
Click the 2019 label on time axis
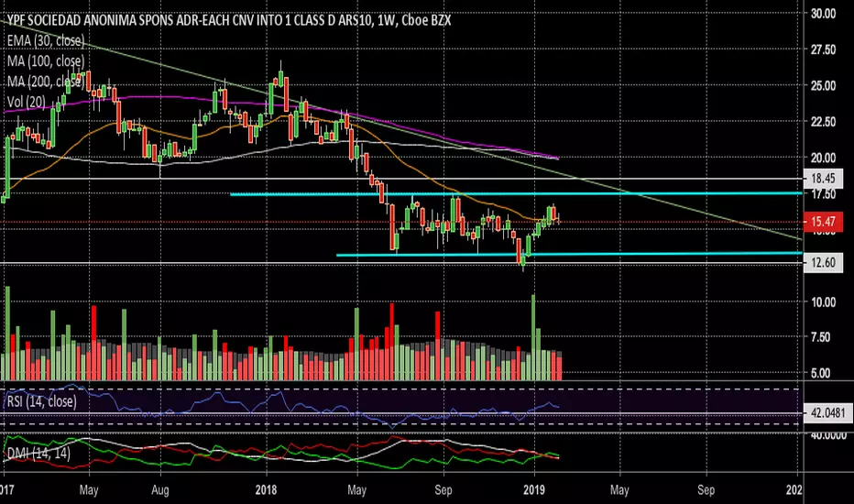point(534,490)
